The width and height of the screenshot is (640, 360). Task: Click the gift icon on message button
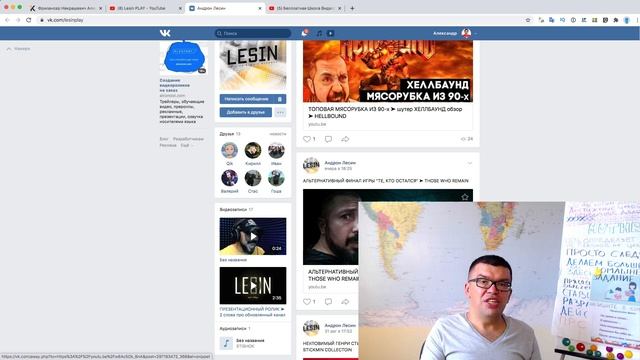(x=280, y=99)
